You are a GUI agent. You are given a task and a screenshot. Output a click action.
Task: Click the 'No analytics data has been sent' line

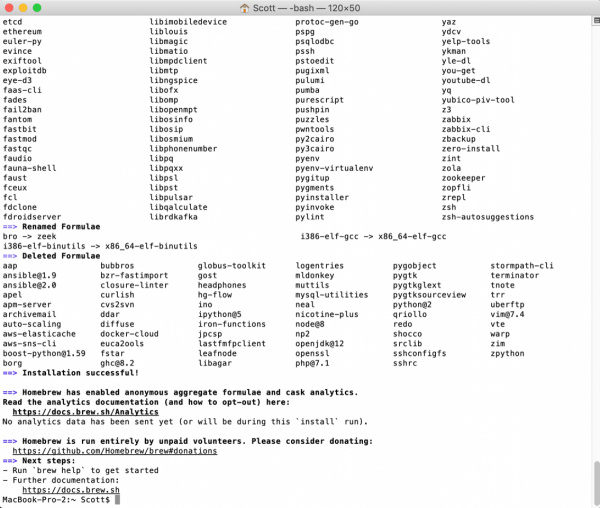[x=185, y=422]
